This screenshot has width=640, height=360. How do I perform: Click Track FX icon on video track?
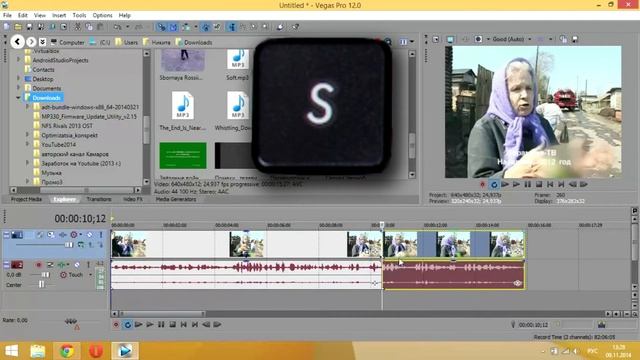click(x=62, y=235)
